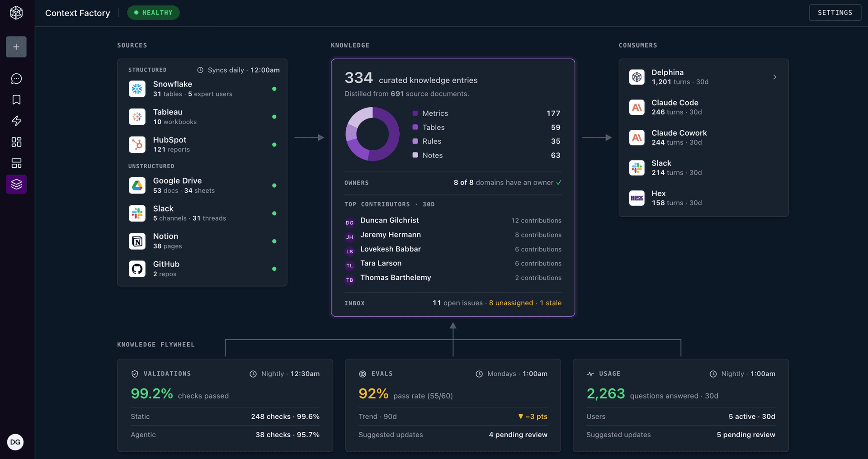Open the 8 unassigned issues link
The width and height of the screenshot is (868, 459).
click(x=511, y=303)
